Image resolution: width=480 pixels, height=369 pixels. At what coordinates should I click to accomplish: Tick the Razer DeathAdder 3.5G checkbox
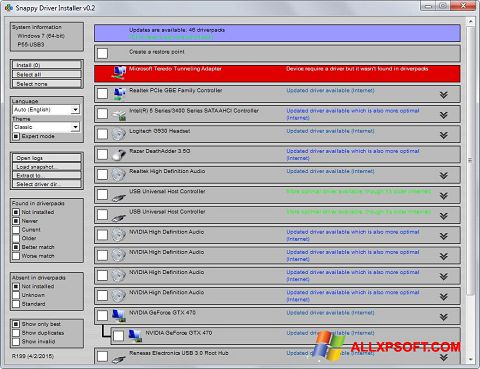(x=102, y=154)
